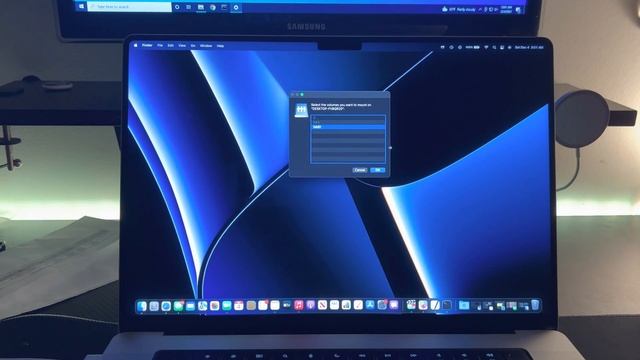Click the date and time in menu bar
The width and height of the screenshot is (640, 360).
[x=529, y=47]
